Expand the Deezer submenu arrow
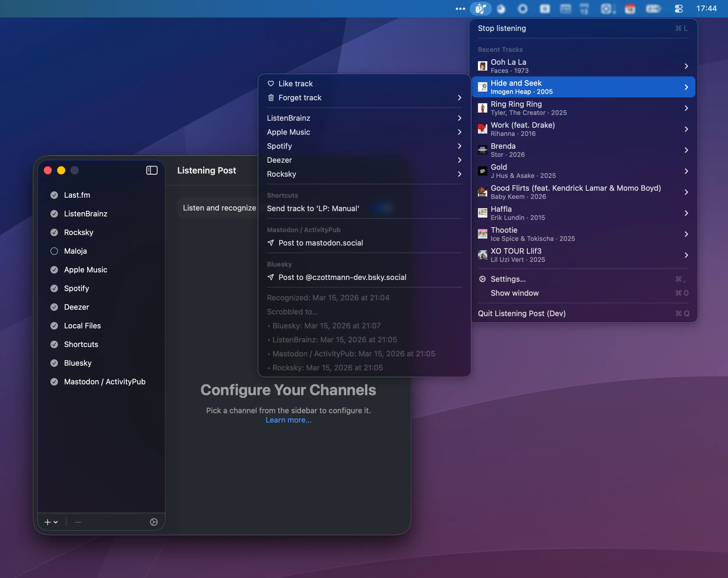The width and height of the screenshot is (728, 578). pos(459,160)
